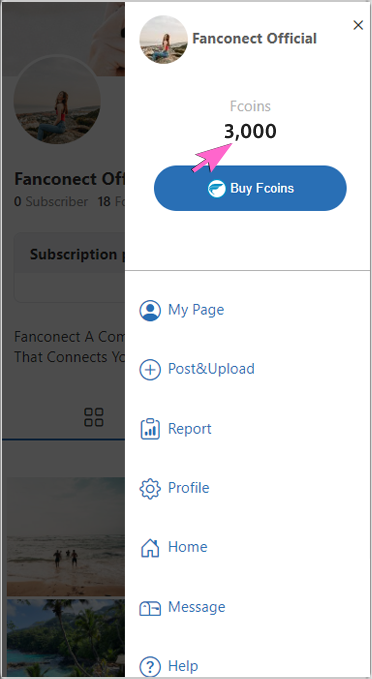Screen dimensions: 372x679
Task: Click the Message mailbox icon
Action: point(150,608)
